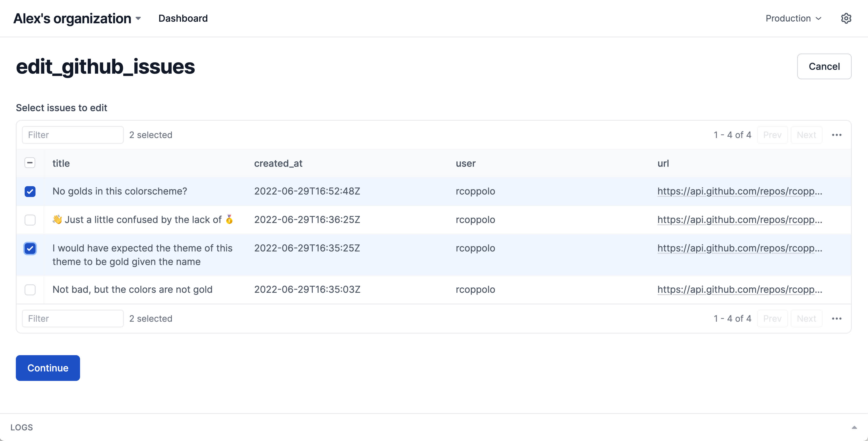Uncheck 'No golds in this colorscheme?' row

click(30, 192)
